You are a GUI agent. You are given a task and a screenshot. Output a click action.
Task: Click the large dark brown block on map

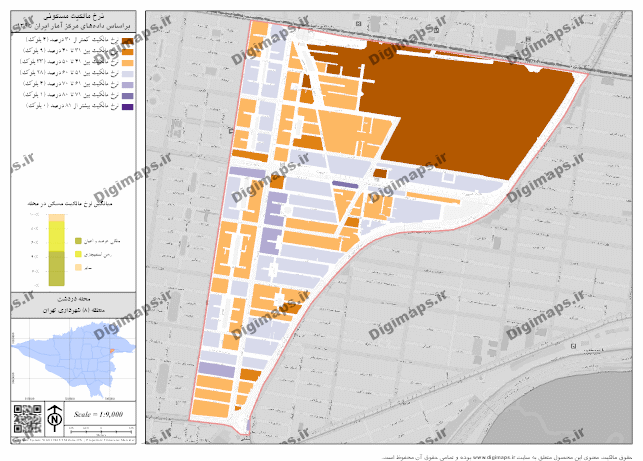(470, 110)
